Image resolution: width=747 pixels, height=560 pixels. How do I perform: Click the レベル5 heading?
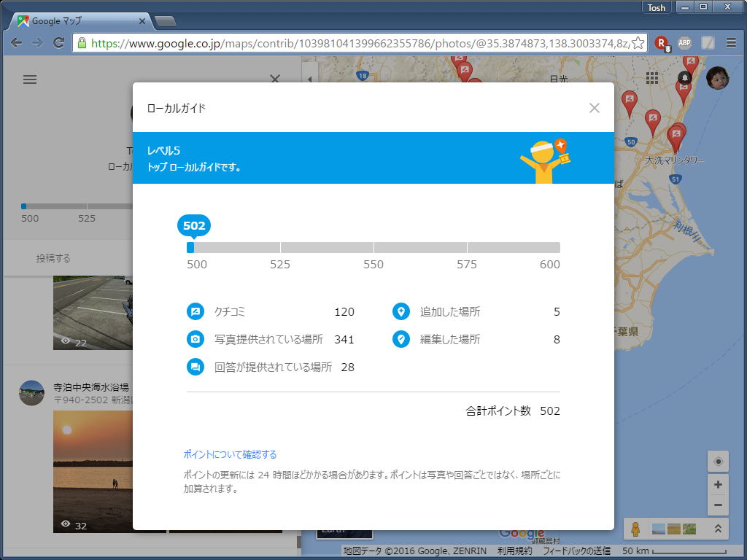coord(163,151)
